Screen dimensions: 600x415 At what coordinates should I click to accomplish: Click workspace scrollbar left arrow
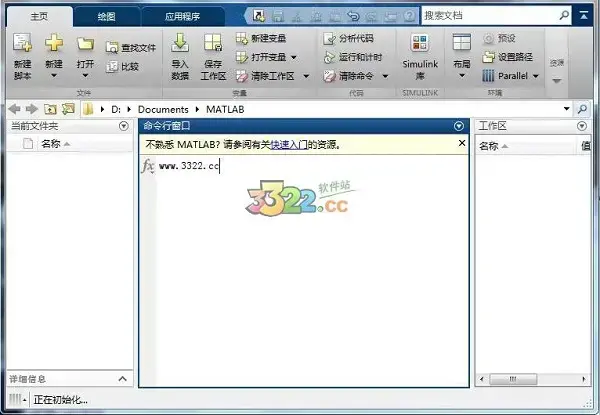pos(481,379)
